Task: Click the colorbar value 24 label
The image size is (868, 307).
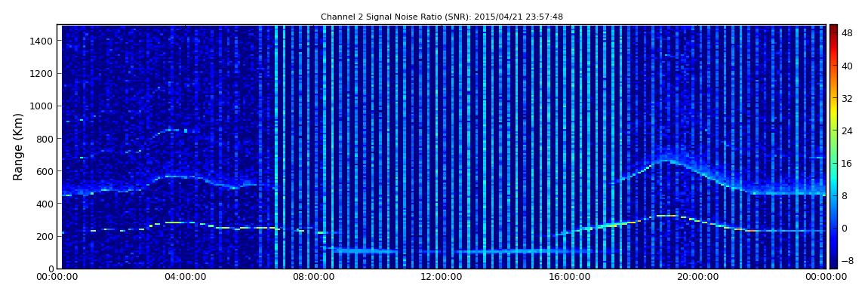Action: point(846,131)
